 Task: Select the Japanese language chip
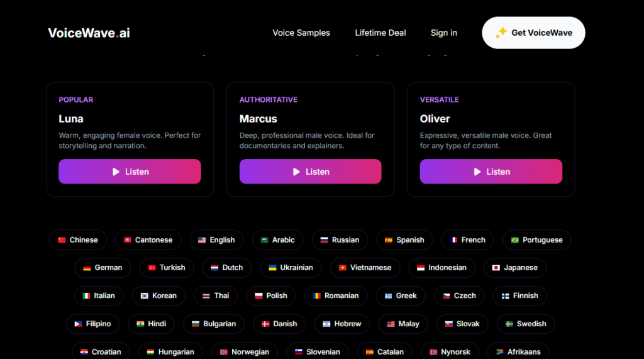[515, 268]
